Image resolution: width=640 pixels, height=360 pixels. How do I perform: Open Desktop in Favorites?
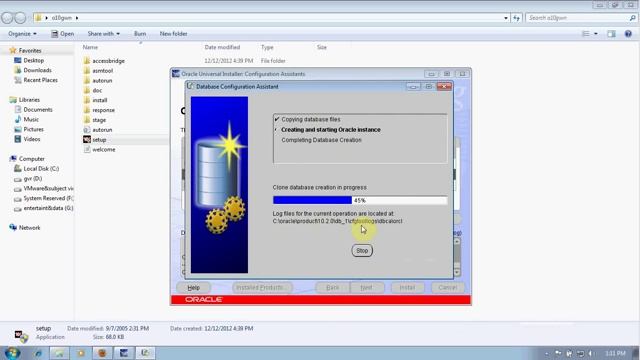coord(33,60)
